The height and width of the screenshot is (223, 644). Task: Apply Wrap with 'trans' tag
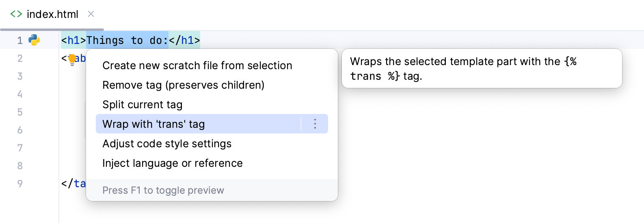[153, 124]
